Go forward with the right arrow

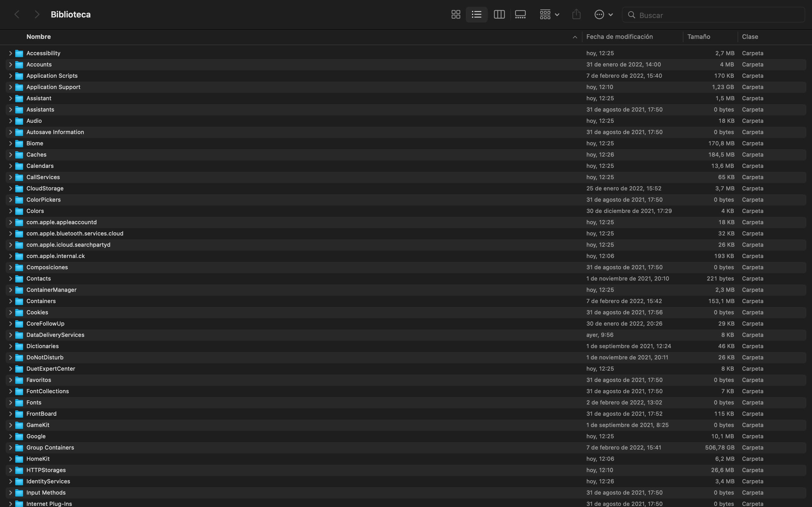point(37,14)
